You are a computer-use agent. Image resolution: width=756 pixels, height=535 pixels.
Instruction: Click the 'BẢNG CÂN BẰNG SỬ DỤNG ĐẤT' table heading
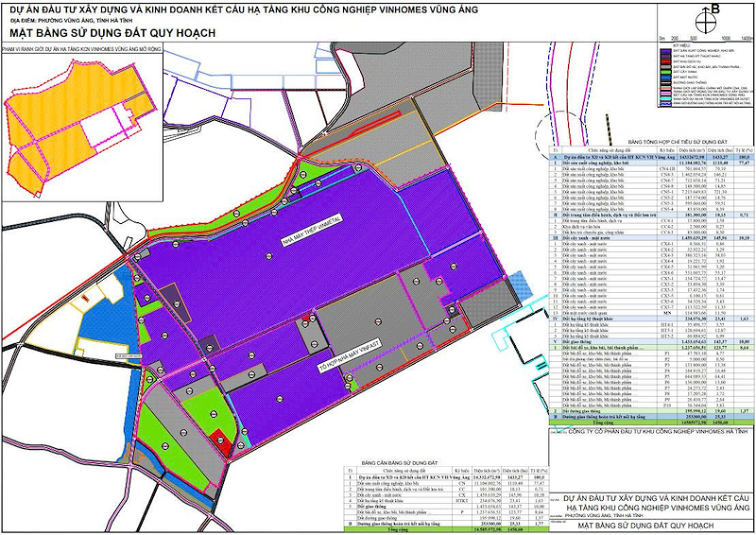point(400,463)
